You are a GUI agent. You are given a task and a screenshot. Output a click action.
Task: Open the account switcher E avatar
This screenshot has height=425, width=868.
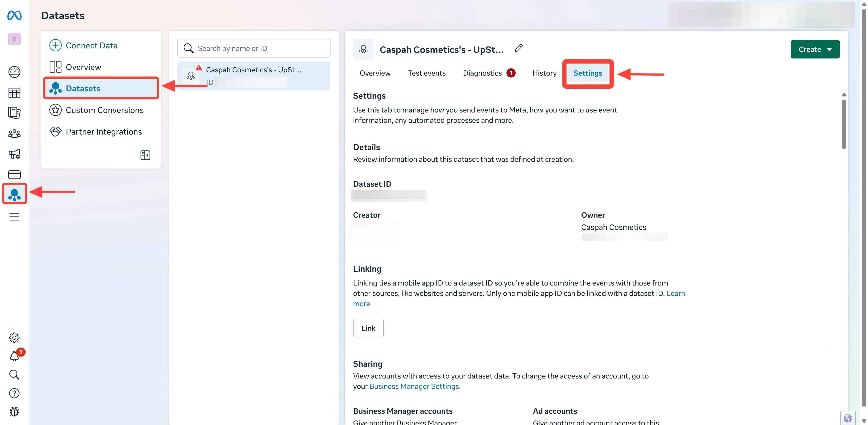(14, 39)
